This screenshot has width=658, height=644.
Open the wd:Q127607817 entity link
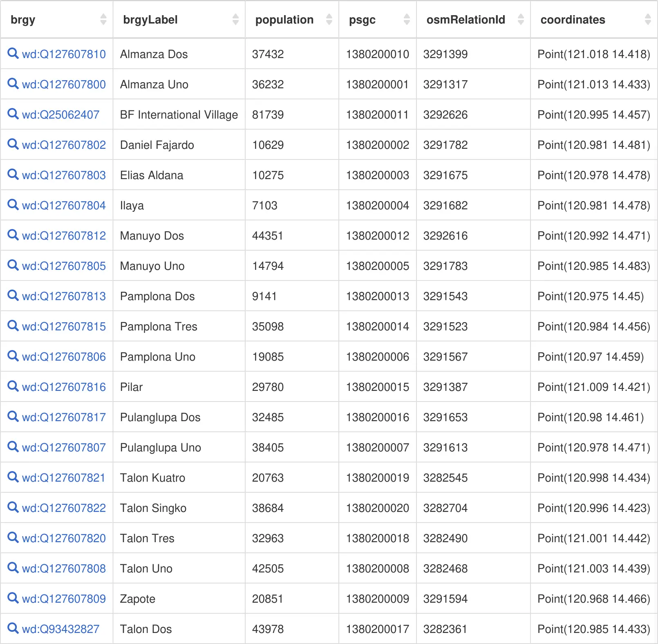coord(64,417)
